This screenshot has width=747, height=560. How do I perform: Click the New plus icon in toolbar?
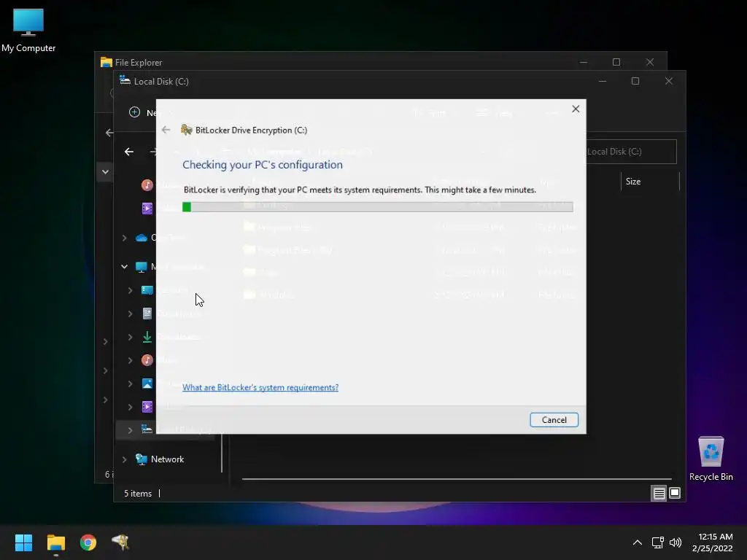pyautogui.click(x=135, y=112)
